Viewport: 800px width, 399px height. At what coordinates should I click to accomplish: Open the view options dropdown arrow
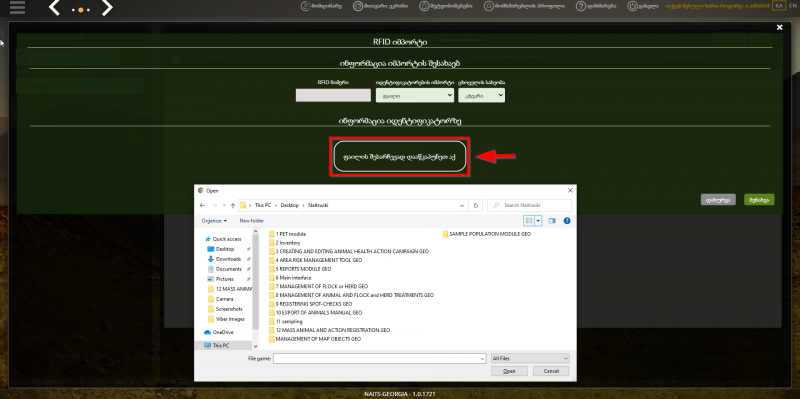point(538,221)
